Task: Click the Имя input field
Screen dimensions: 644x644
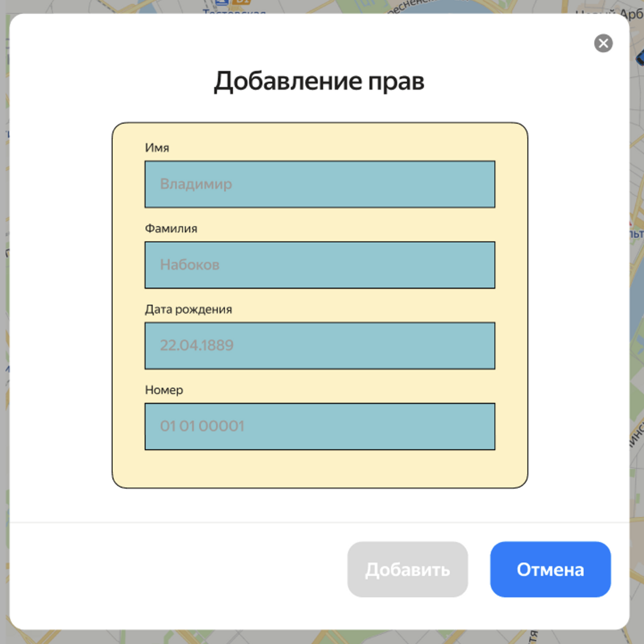Action: point(320,184)
